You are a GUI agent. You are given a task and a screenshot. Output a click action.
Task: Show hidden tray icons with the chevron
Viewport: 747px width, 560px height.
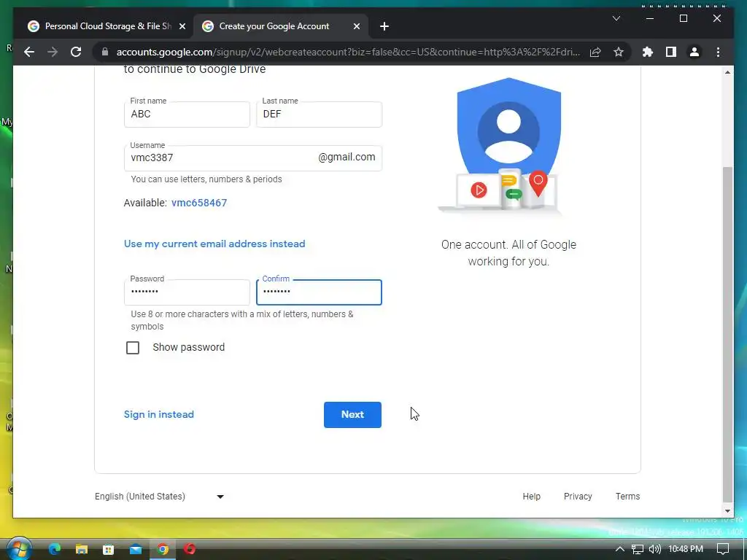tap(620, 549)
